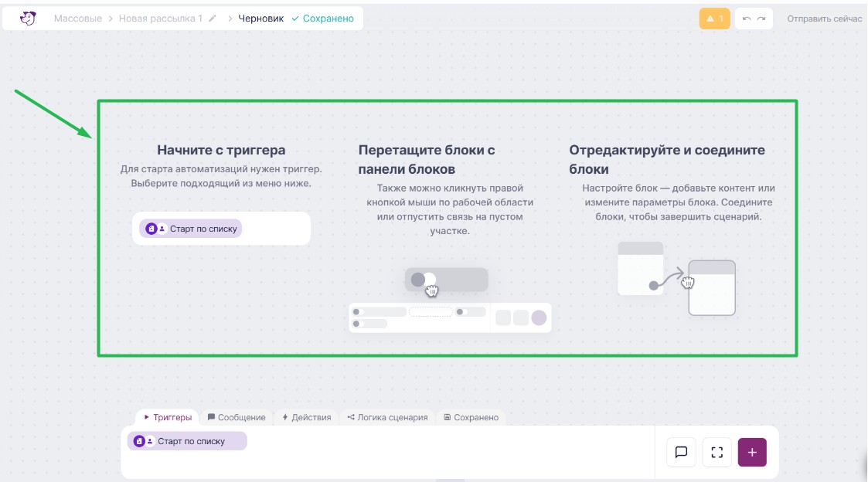The width and height of the screenshot is (868, 482).
Task: Open the comments chat icon
Action: tap(681, 452)
